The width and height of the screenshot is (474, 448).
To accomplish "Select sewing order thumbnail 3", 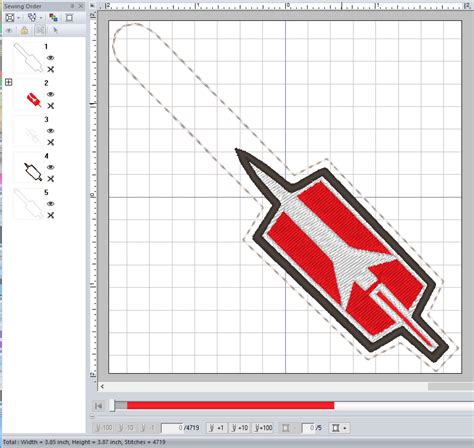I will (x=28, y=131).
